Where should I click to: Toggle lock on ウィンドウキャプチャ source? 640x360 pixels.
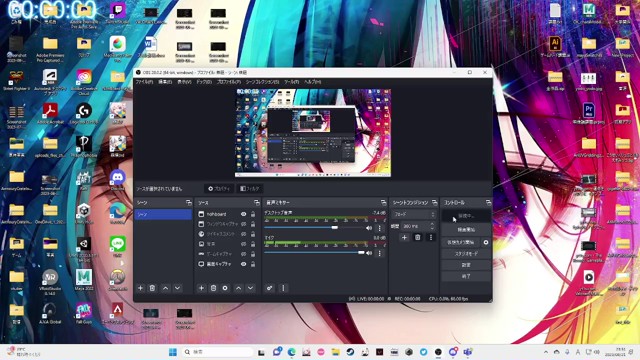tap(253, 224)
